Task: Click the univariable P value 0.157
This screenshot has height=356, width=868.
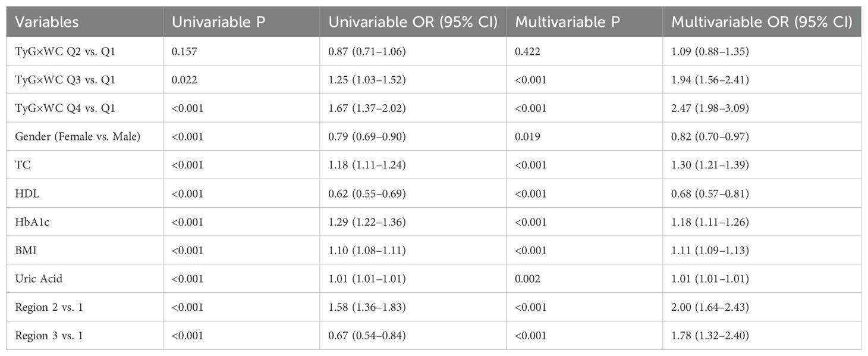Action: coord(184,51)
